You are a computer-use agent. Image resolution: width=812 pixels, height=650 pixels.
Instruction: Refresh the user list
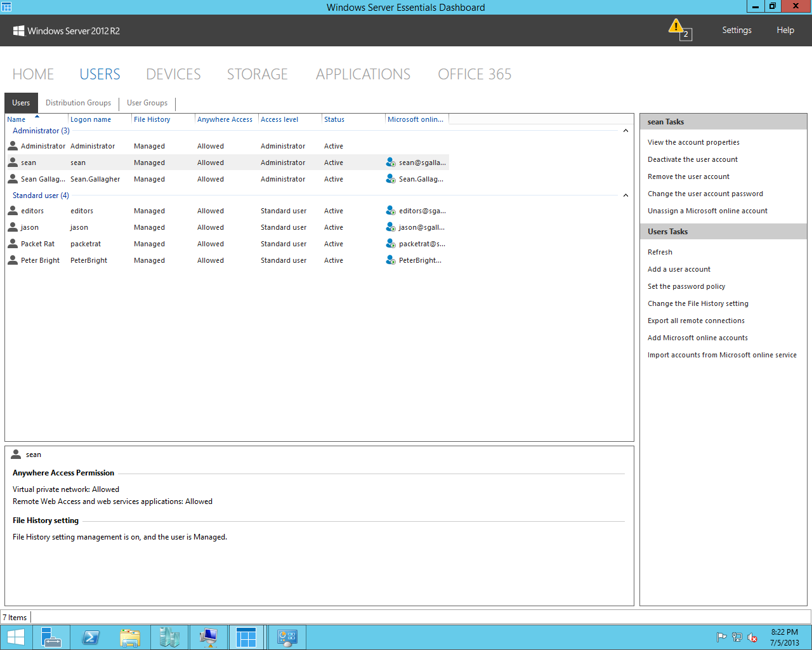tap(660, 252)
